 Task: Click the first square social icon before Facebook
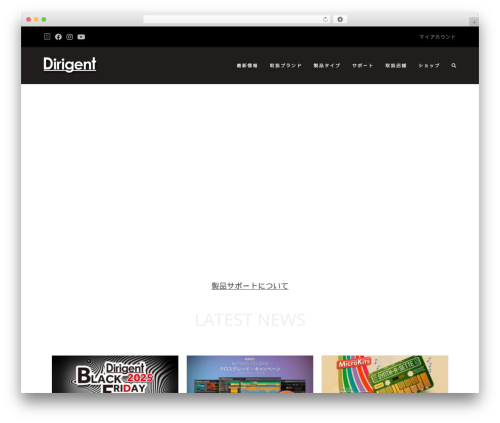tap(47, 37)
